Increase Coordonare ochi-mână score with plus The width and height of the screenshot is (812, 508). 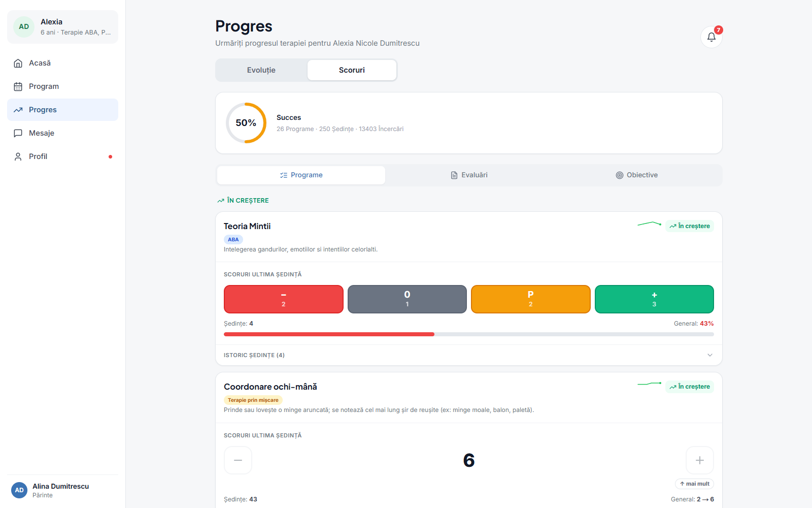[700, 460]
